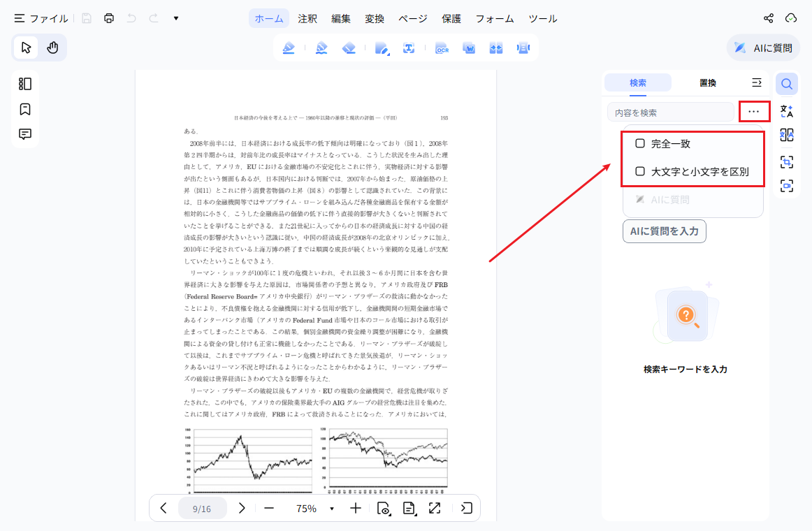Click the compare documents icon in right sidebar
Image resolution: width=812 pixels, height=531 pixels.
coord(787,135)
